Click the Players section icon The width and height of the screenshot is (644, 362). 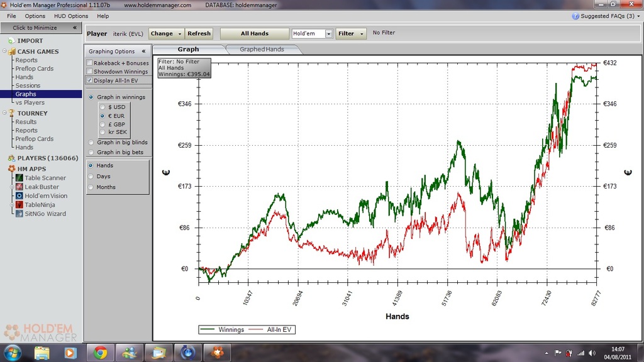click(x=11, y=158)
